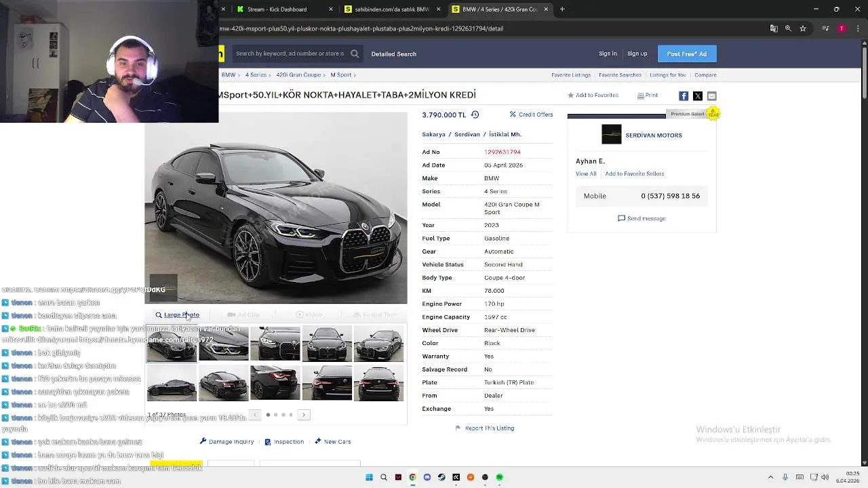
Task: Send message to seller
Action: [x=642, y=218]
